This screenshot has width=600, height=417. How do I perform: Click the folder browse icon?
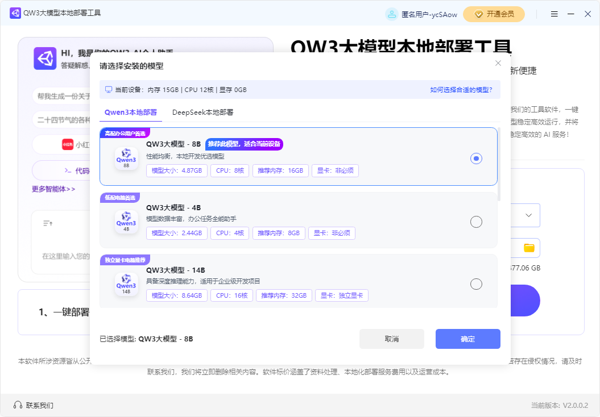coord(529,248)
